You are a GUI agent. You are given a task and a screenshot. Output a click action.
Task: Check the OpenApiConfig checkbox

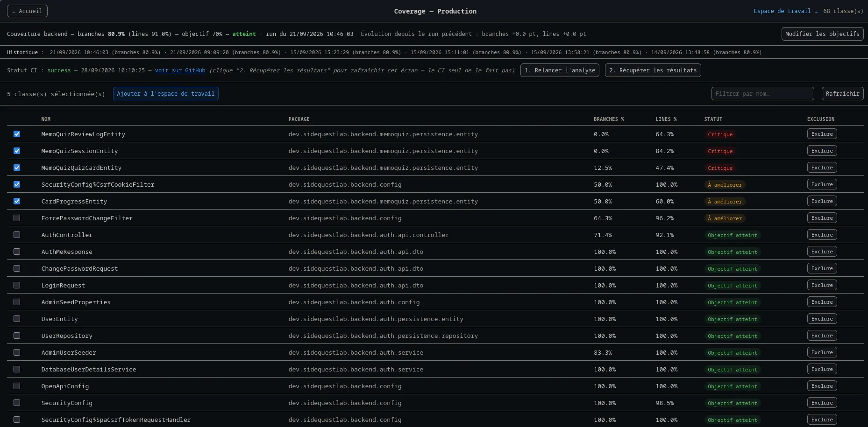coord(17,386)
